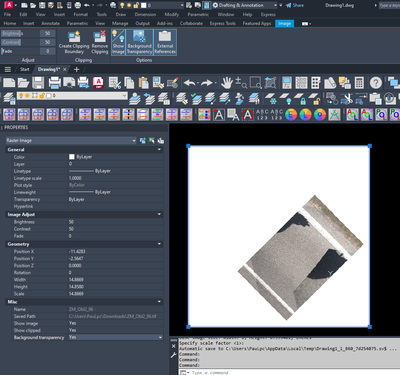The height and width of the screenshot is (375, 400).
Task: Click the wrench icon beside command line
Action: (x=173, y=355)
